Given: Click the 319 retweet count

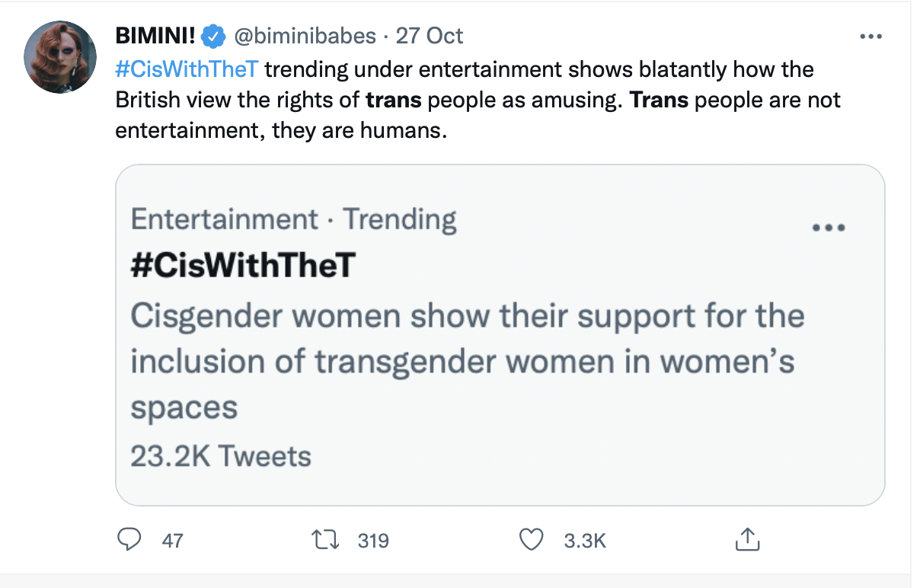Looking at the screenshot, I should click(372, 541).
